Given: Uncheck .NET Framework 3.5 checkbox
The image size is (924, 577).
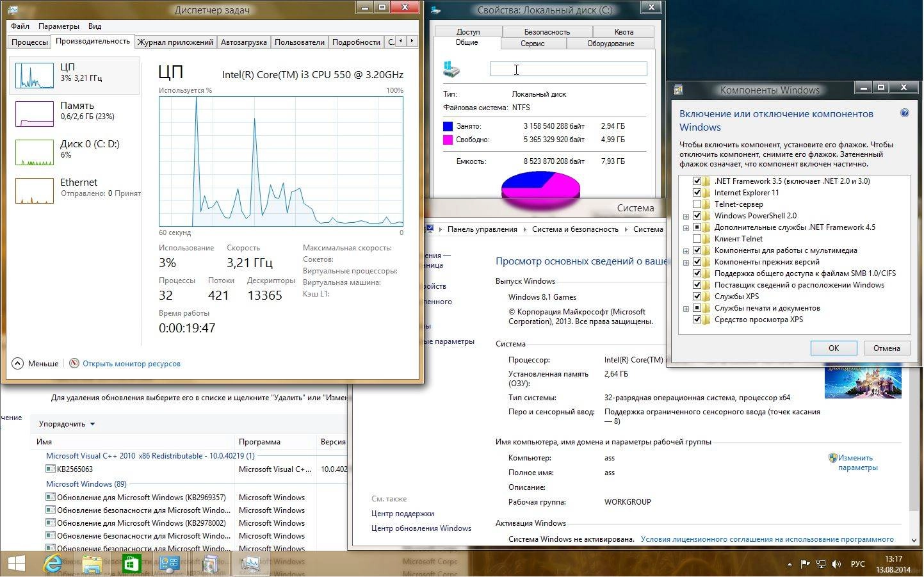Looking at the screenshot, I should coord(697,181).
